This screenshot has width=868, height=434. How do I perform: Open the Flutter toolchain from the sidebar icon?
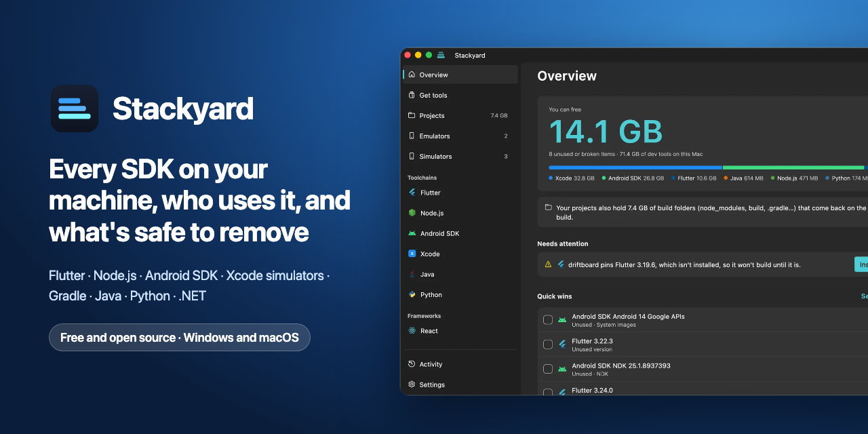[x=412, y=193]
